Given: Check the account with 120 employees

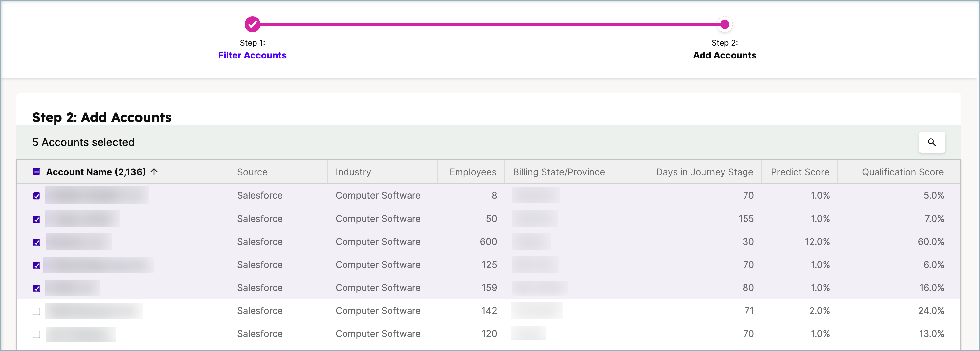Looking at the screenshot, I should (36, 334).
